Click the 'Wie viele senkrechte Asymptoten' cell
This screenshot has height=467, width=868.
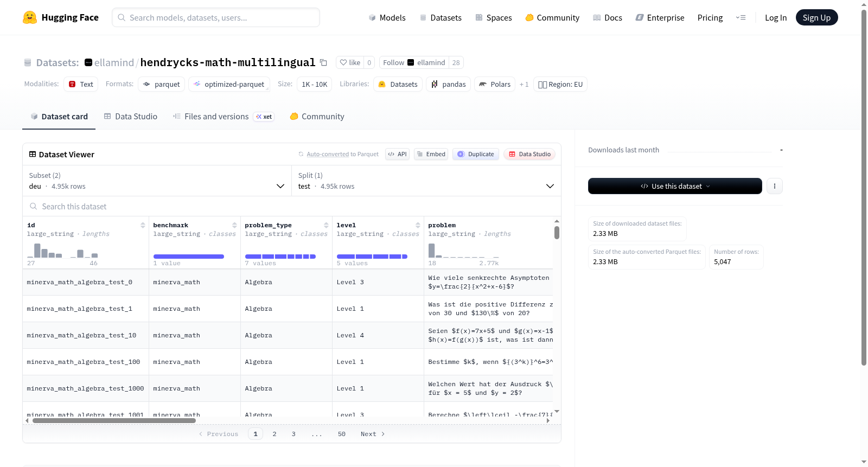click(488, 282)
